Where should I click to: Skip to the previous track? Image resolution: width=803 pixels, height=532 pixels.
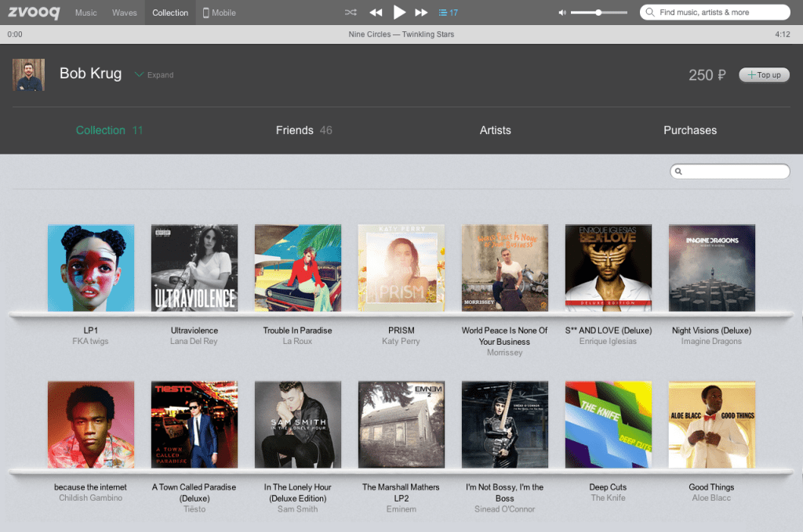point(376,13)
